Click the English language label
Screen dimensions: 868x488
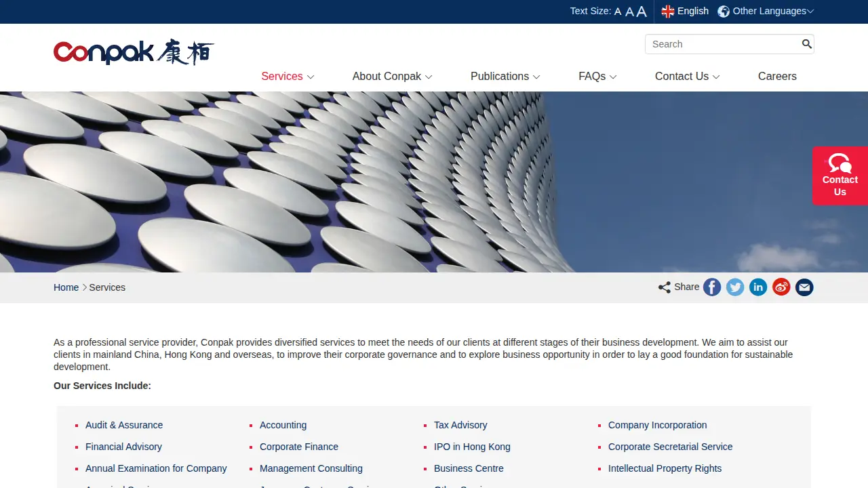point(693,12)
